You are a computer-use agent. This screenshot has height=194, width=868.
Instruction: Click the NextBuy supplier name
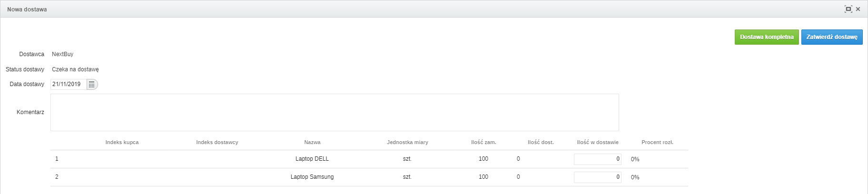point(62,54)
